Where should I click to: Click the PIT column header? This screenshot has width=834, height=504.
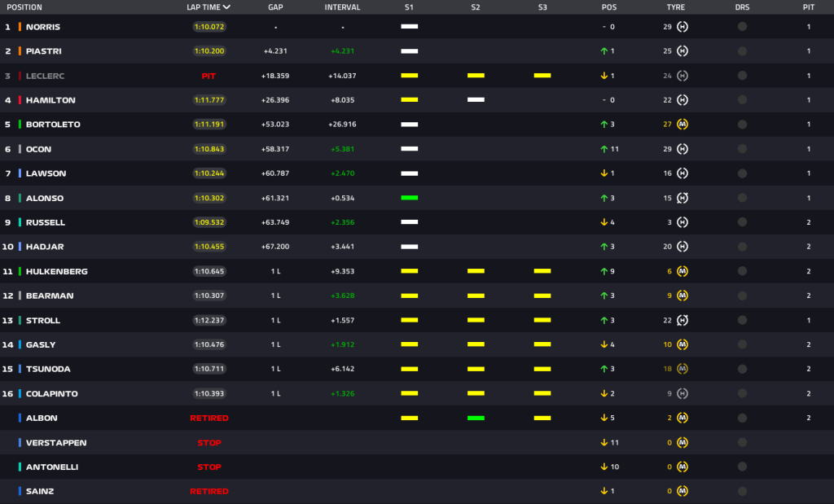tap(809, 7)
